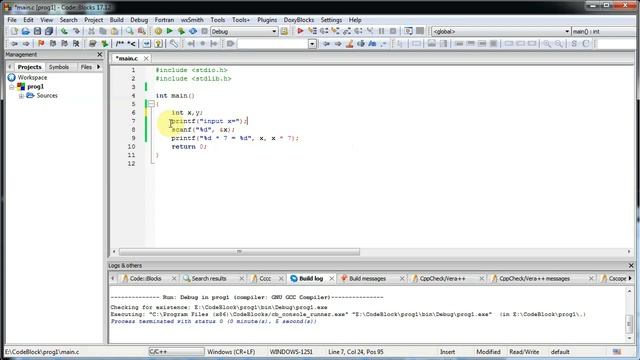Click the Open file icon

25,31
